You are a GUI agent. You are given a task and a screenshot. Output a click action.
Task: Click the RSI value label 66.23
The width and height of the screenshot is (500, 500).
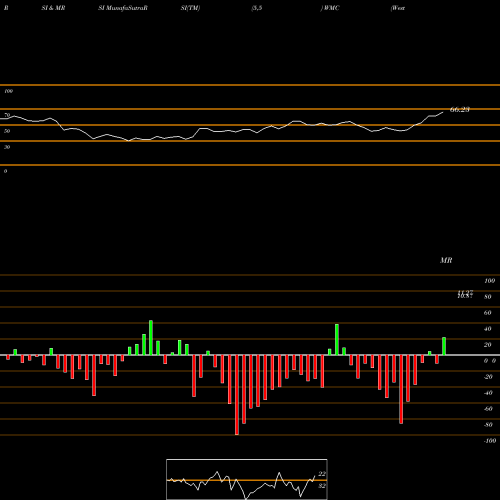pos(460,109)
